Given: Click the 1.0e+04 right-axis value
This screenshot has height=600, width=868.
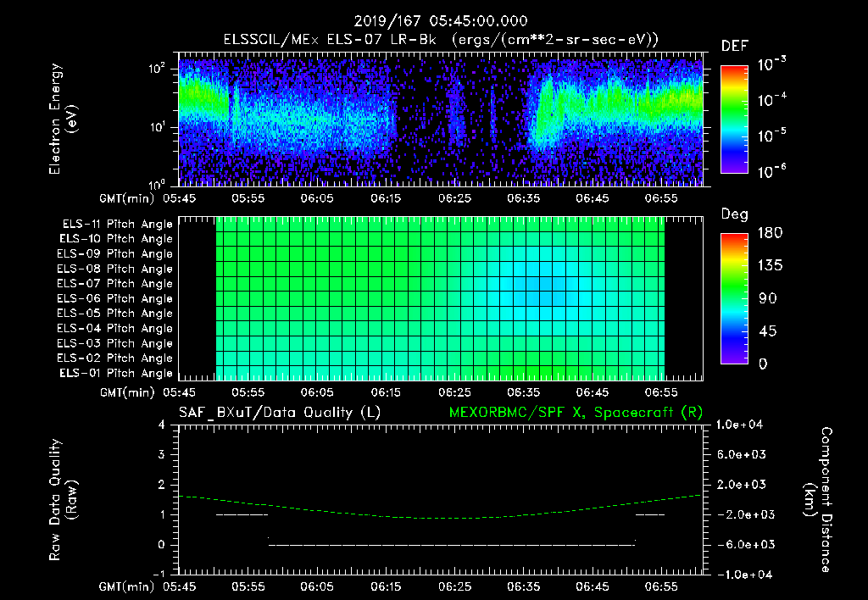Looking at the screenshot, I should [739, 425].
